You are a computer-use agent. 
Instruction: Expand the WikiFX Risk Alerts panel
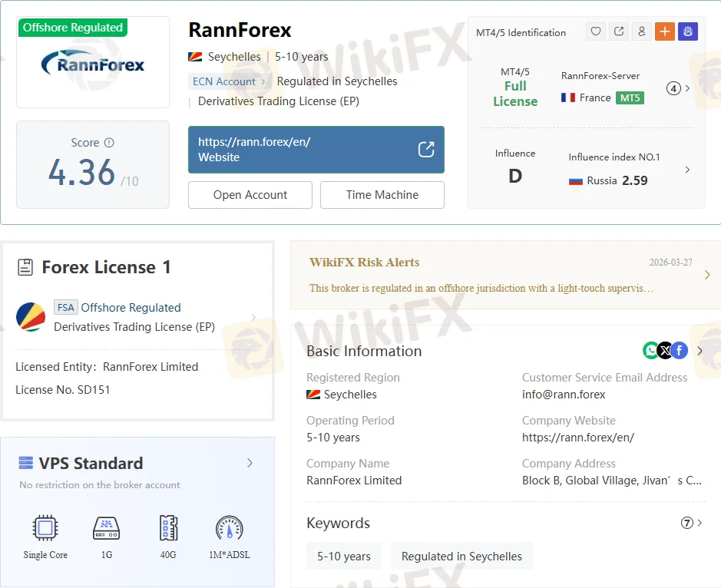point(706,275)
